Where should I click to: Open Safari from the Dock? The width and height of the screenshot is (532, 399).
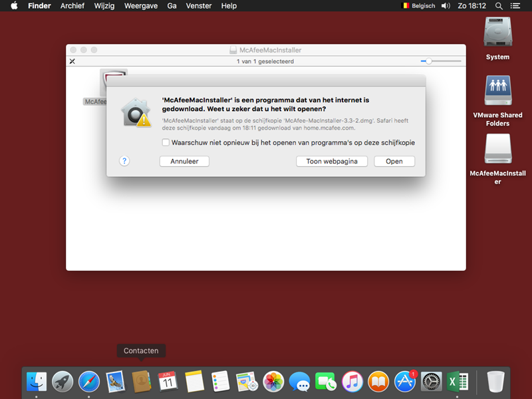pos(89,381)
